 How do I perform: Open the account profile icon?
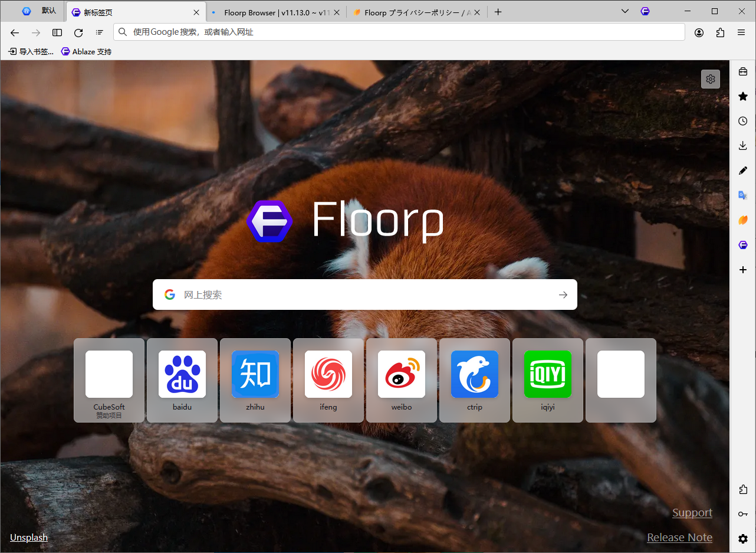point(699,32)
